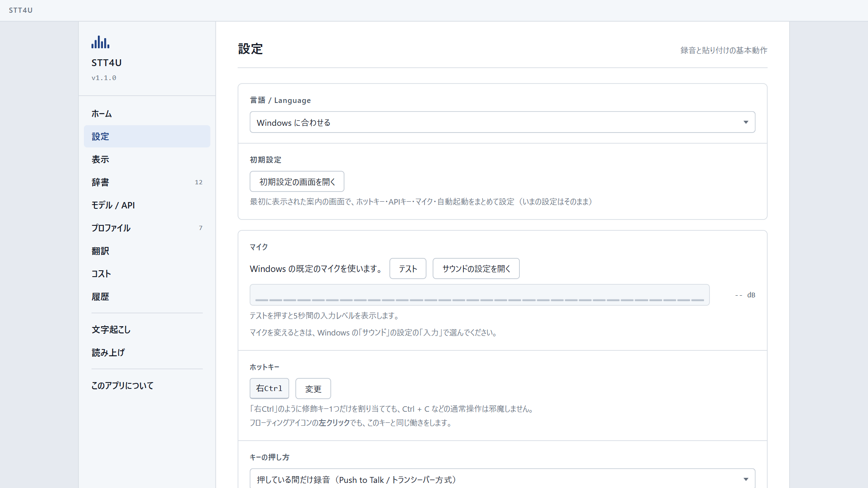This screenshot has width=868, height=488.
Task: Click the プロファイル count badge 7
Action: (201, 228)
